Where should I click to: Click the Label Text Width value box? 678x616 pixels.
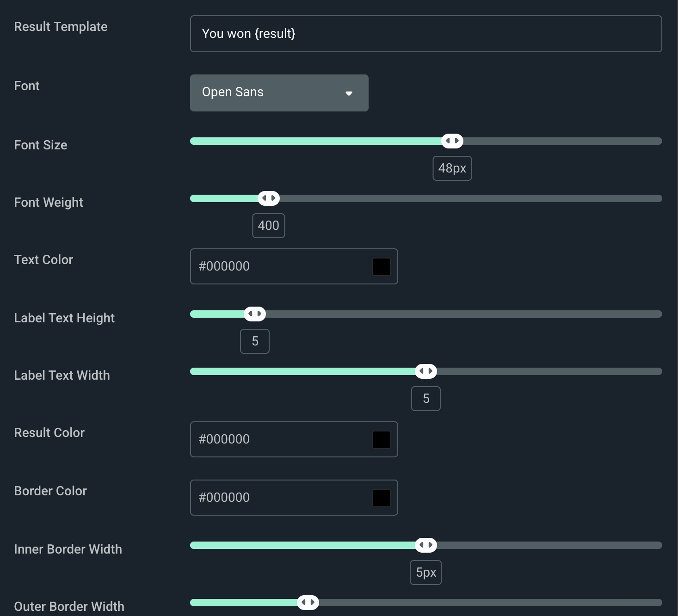425,399
